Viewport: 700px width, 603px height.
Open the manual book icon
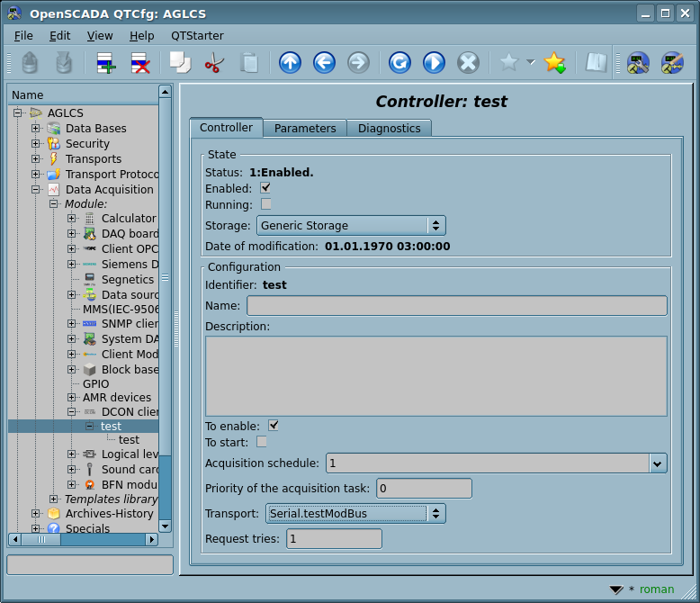coord(596,63)
